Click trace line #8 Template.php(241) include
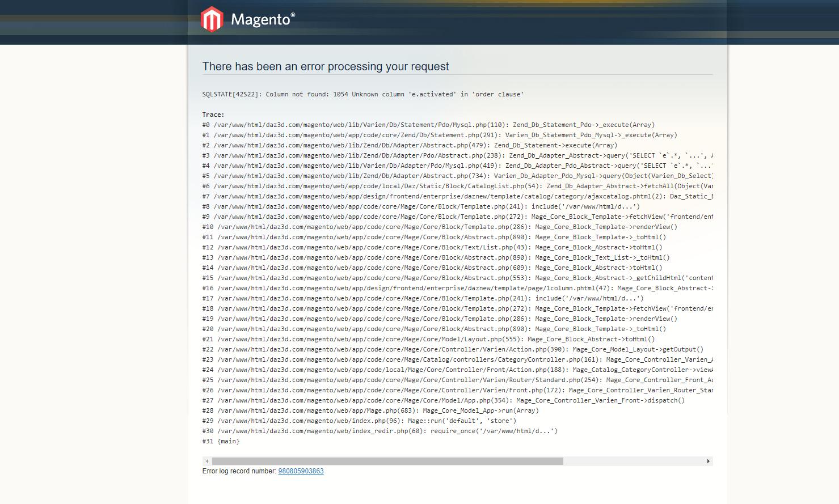The image size is (839, 504). 421,206
